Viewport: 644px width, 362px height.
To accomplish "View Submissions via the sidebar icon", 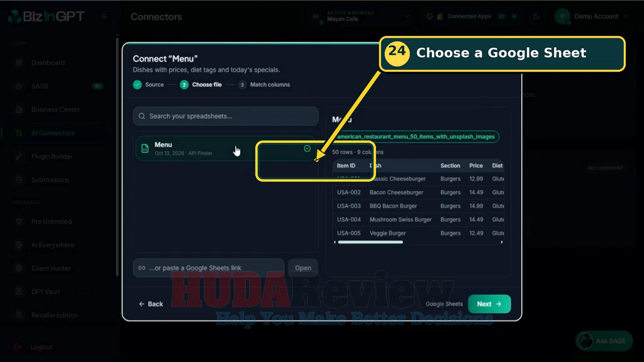I will (x=19, y=180).
